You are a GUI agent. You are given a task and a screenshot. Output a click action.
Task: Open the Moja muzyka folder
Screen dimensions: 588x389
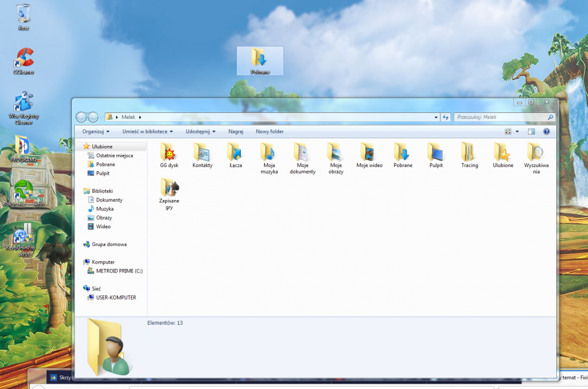[269, 153]
